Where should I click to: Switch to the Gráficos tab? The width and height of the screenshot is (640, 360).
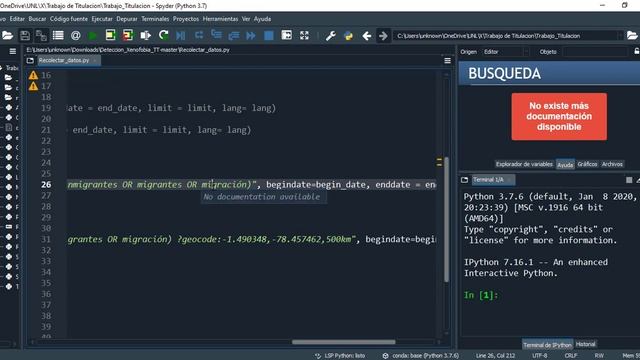(587, 164)
